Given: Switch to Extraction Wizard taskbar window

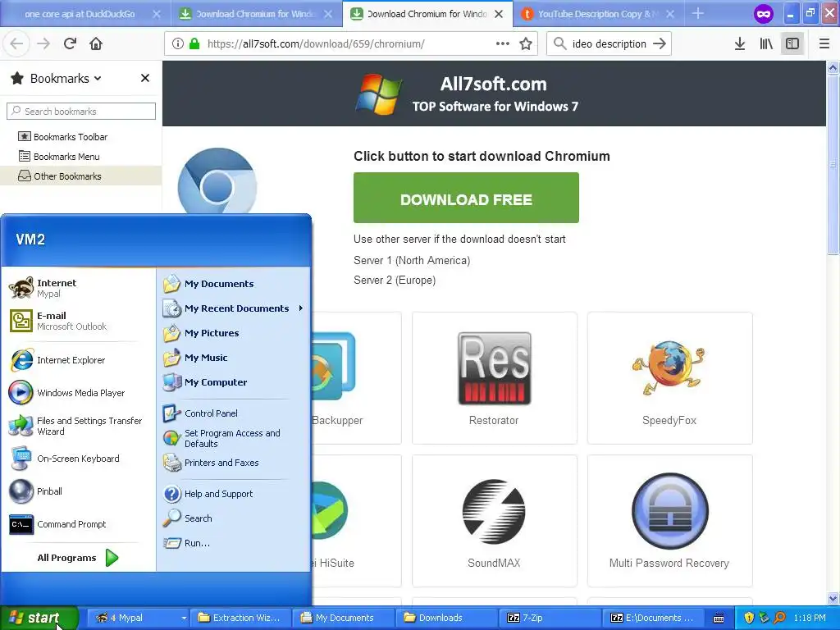Looking at the screenshot, I should pos(242,618).
